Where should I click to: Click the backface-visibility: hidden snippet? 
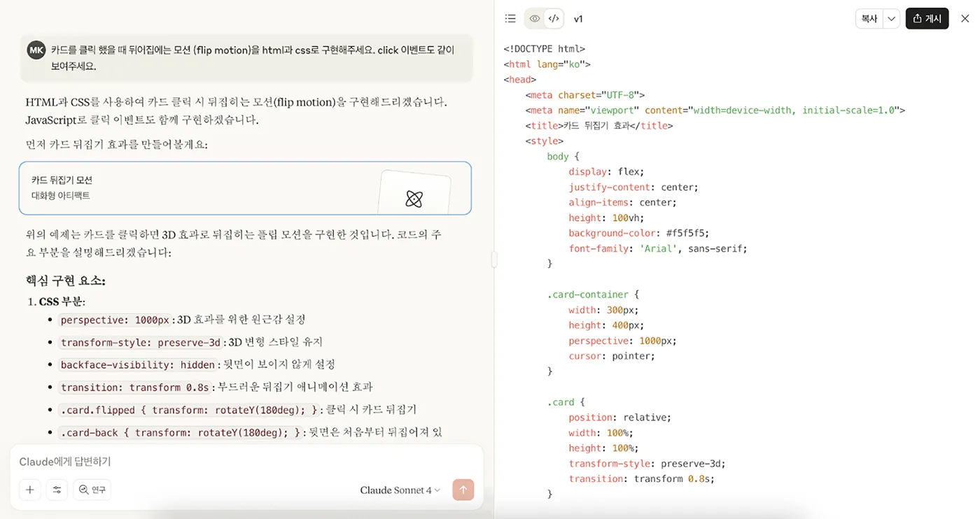[x=138, y=364]
